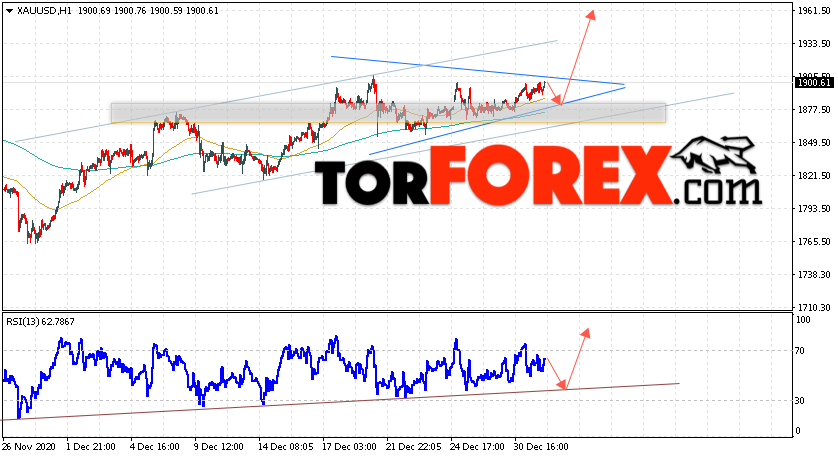
Task: Click the current price label 1900.61
Action: point(813,82)
